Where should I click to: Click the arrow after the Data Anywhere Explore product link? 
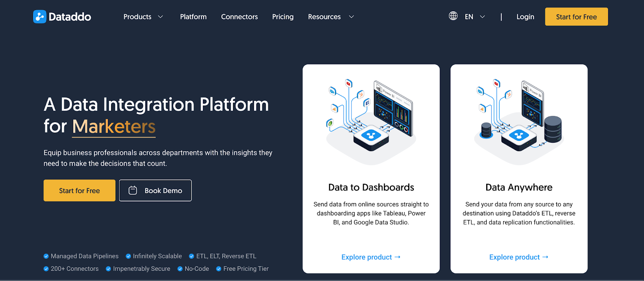(545, 257)
